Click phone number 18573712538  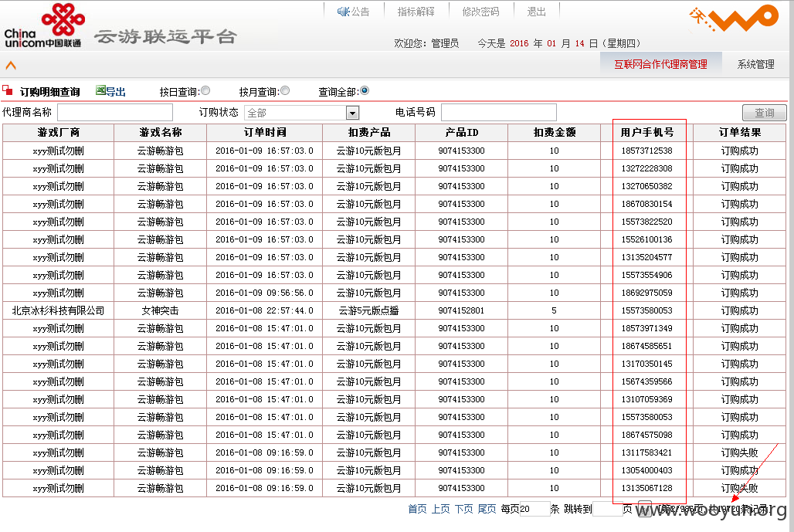[647, 151]
